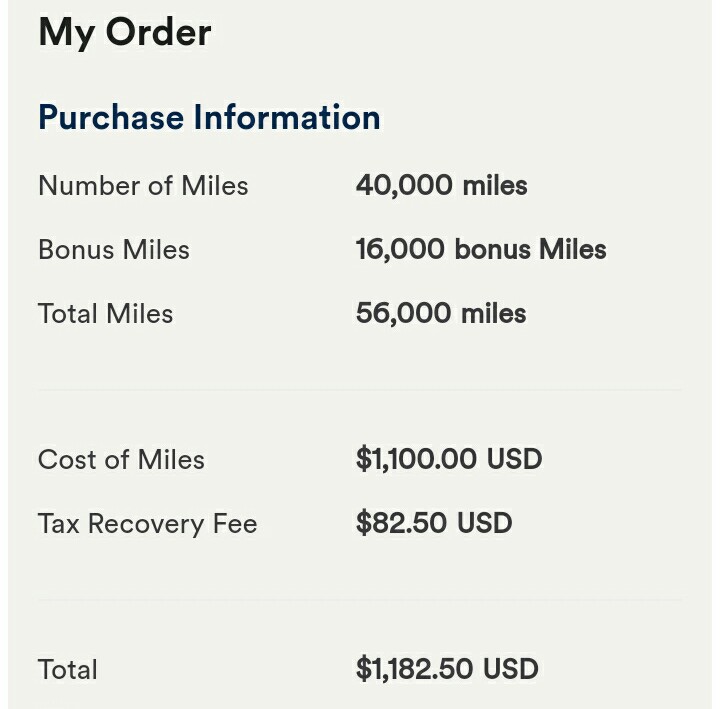Image resolution: width=720 pixels, height=709 pixels.
Task: Click USD next to the $1,100.00 cost
Action: [514, 459]
